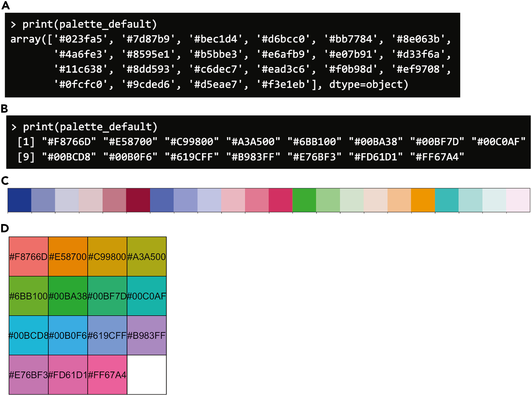
Task: Pick the bright green swatch in the palette strip
Action: [304, 200]
